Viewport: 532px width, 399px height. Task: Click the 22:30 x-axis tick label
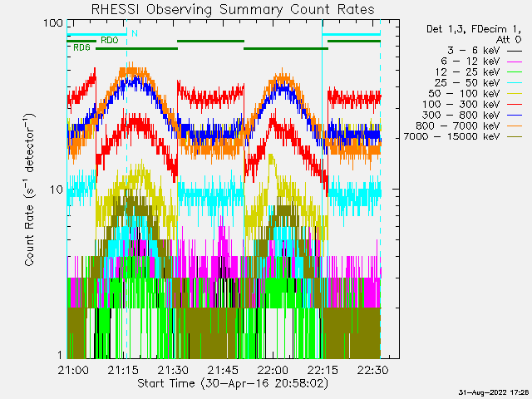click(372, 370)
